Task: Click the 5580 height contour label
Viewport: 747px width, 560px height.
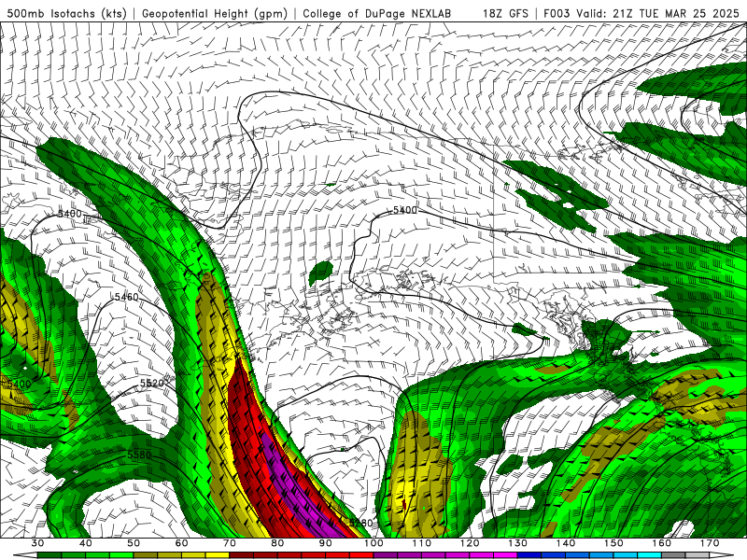Action: point(139,455)
